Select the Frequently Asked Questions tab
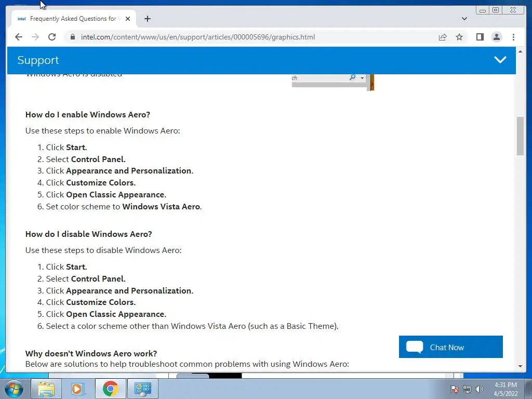The width and height of the screenshot is (532, 399). point(73,19)
